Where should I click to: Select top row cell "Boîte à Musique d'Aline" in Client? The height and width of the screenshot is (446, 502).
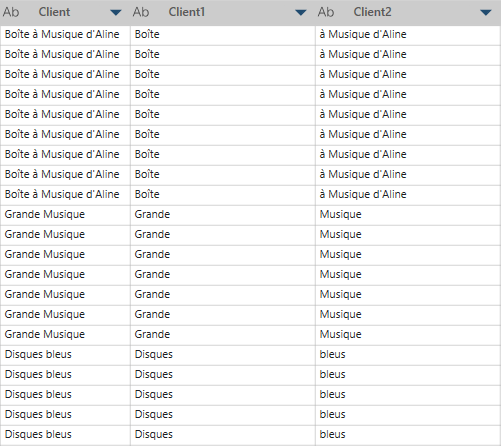pos(65,35)
